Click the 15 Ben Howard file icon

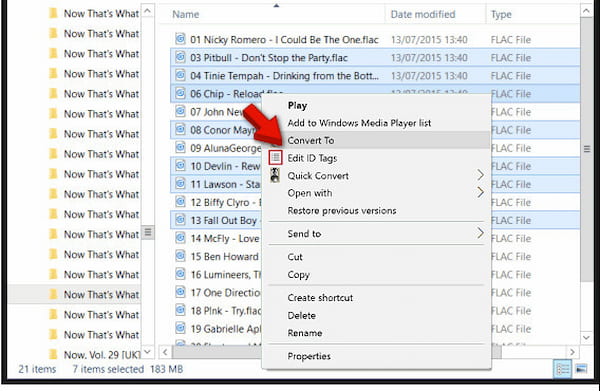180,256
